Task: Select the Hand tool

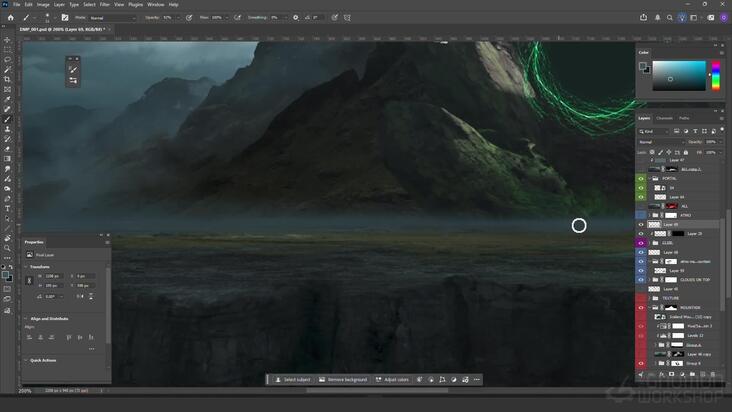Action: 7,238
